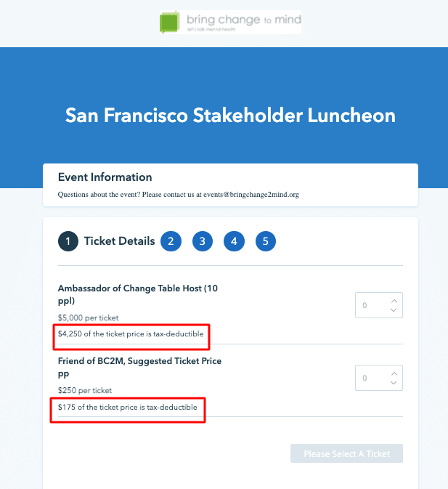Viewport: 448px width, 489px height.
Task: Click Ambassador of Change ticket quantity field
Action: pos(370,305)
